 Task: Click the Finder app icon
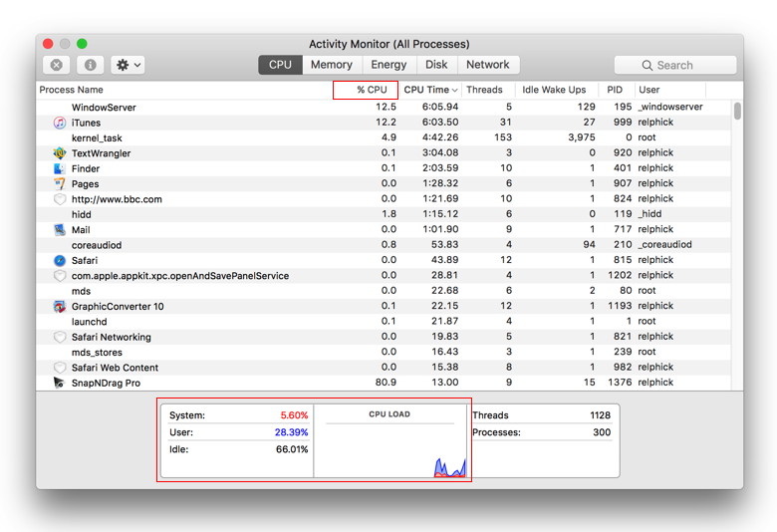coord(60,168)
